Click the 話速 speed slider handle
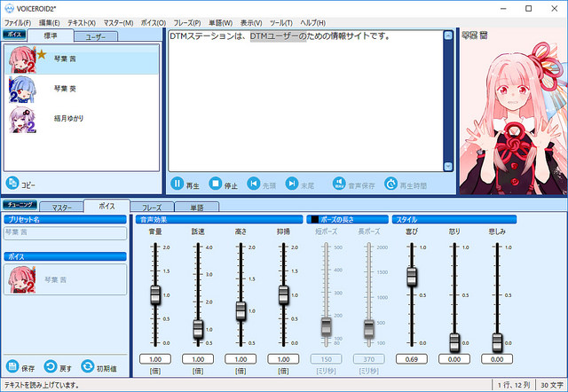 pyautogui.click(x=198, y=329)
